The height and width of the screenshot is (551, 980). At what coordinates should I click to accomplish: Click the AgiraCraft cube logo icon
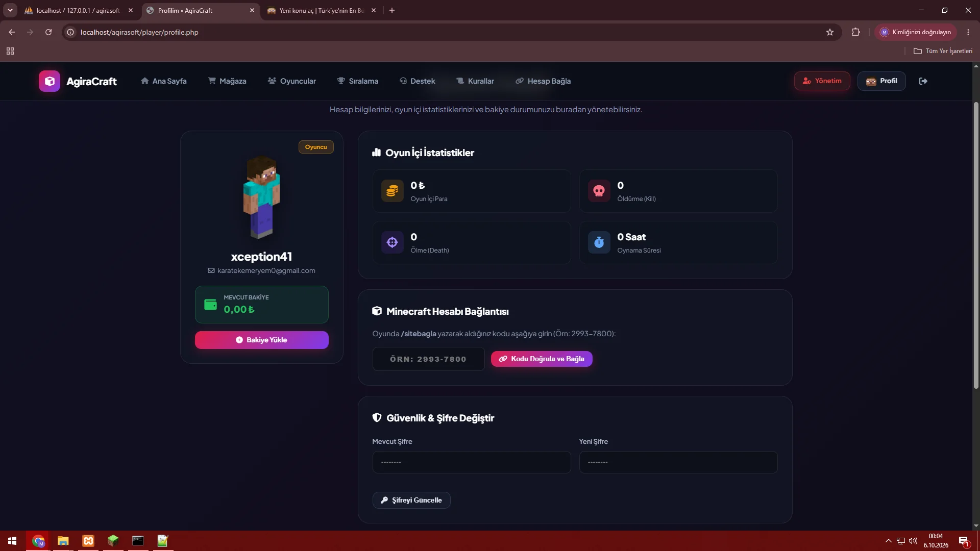(x=50, y=81)
